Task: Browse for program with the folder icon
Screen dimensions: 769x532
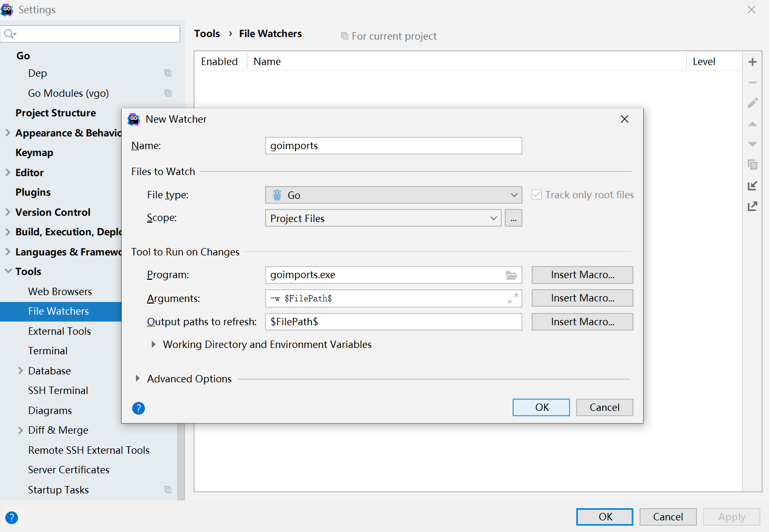Action: [x=511, y=275]
